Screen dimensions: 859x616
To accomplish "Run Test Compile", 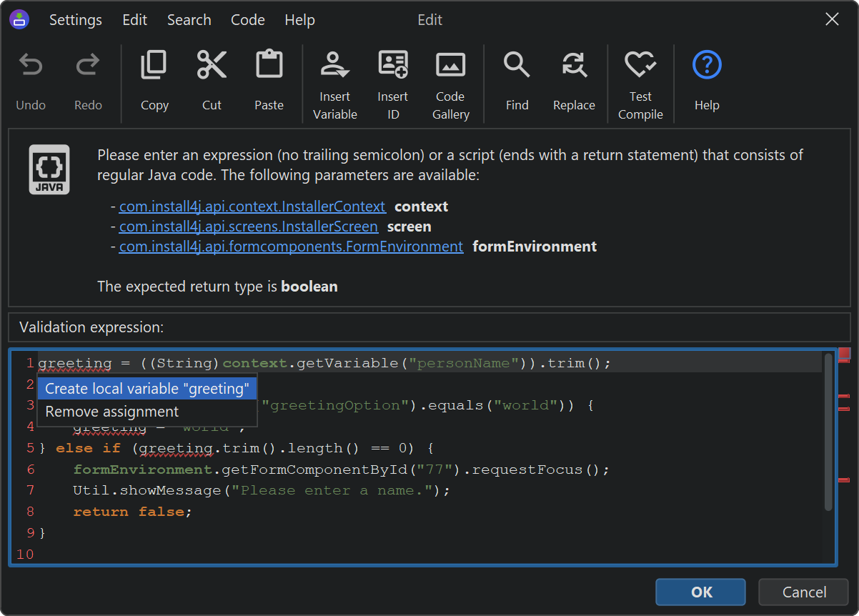I will coord(640,66).
